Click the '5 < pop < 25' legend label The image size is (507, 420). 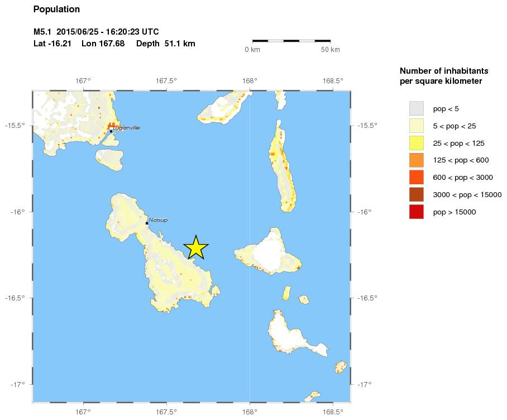[455, 126]
